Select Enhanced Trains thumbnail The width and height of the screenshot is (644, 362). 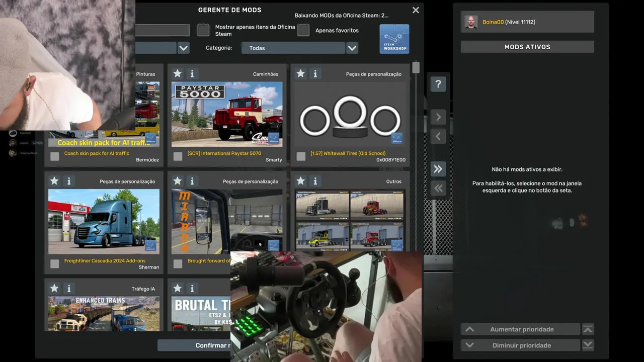pyautogui.click(x=104, y=314)
